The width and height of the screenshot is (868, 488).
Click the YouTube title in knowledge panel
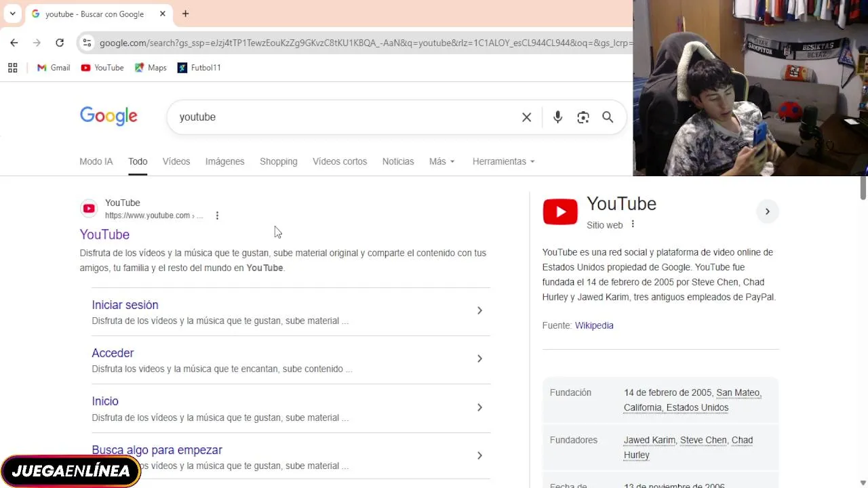[x=621, y=204]
